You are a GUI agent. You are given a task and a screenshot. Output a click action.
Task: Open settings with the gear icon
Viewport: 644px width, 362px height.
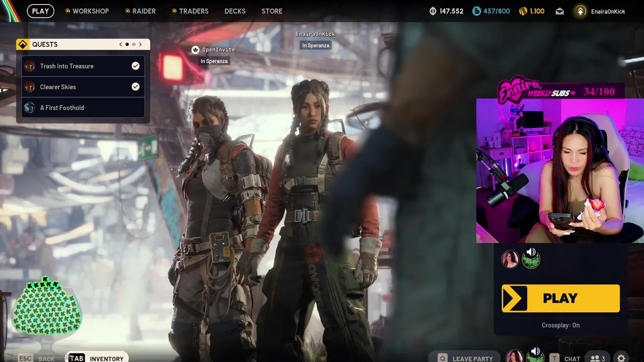(x=621, y=358)
